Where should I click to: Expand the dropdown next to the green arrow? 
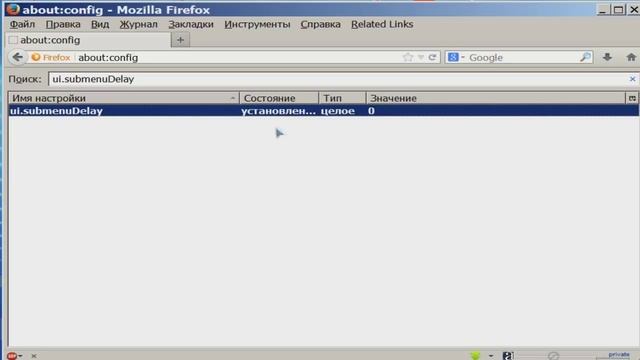(x=491, y=356)
